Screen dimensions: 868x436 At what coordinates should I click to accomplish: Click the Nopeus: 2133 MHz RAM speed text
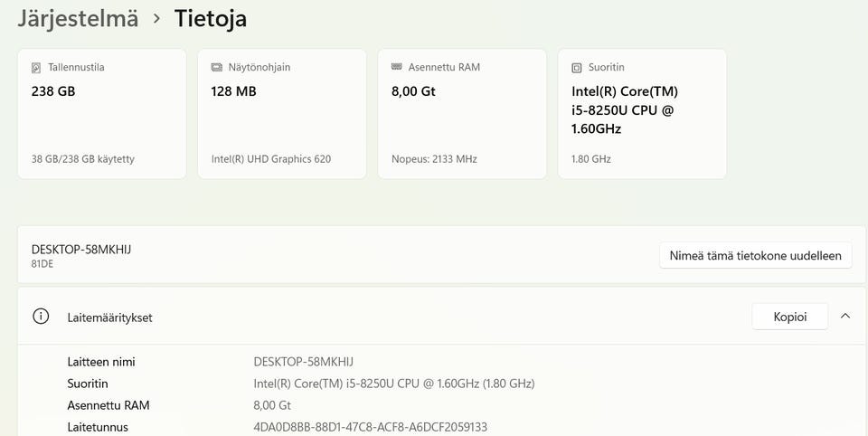pos(434,159)
